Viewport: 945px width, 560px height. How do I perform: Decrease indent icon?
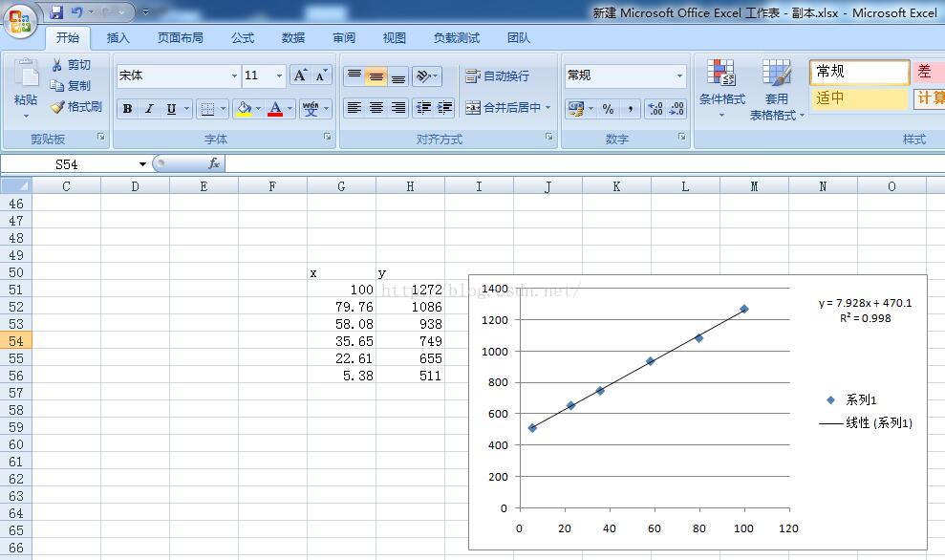pos(423,108)
